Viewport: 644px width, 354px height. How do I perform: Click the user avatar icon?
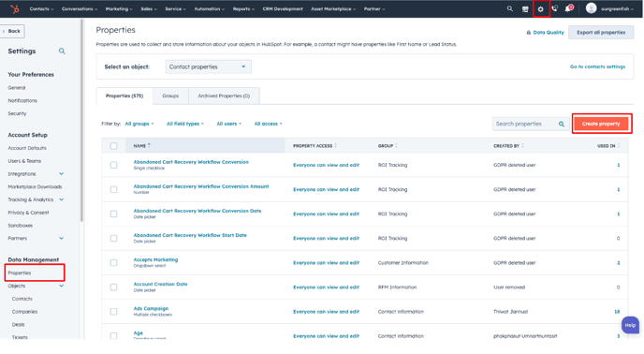[x=591, y=8]
